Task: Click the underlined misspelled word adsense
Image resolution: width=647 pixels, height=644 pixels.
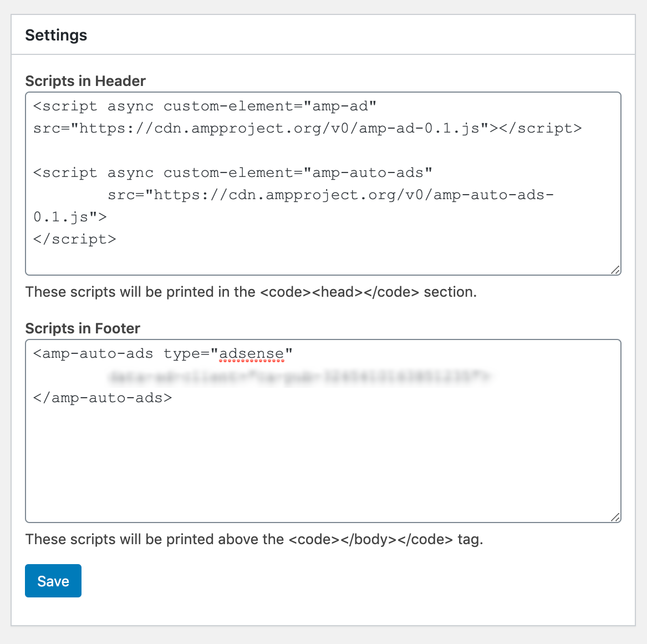Action: (x=251, y=354)
